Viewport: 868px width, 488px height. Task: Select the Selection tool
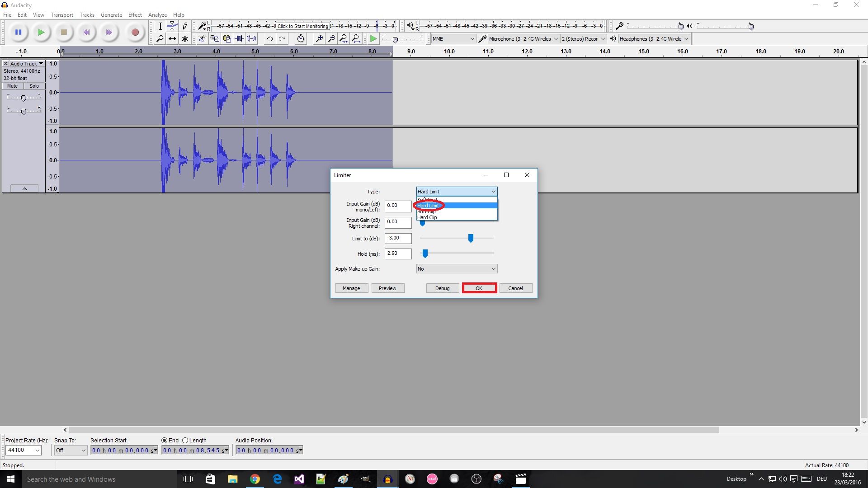[160, 26]
